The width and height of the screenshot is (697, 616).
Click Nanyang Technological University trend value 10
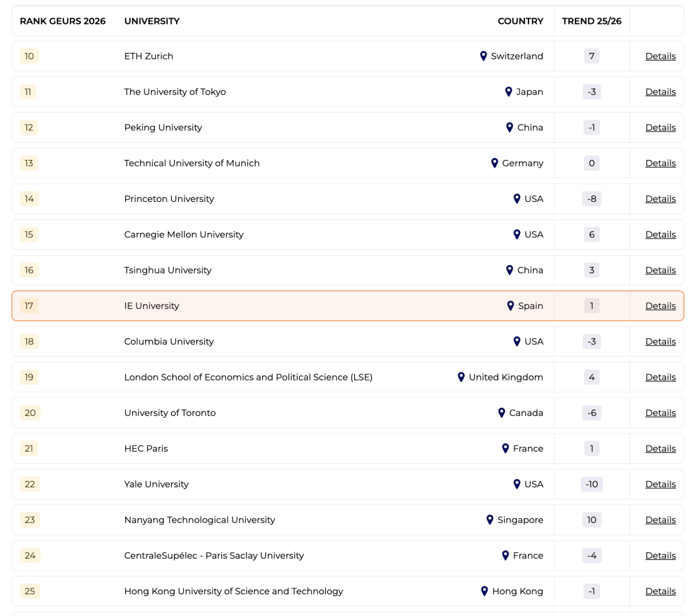coord(592,520)
